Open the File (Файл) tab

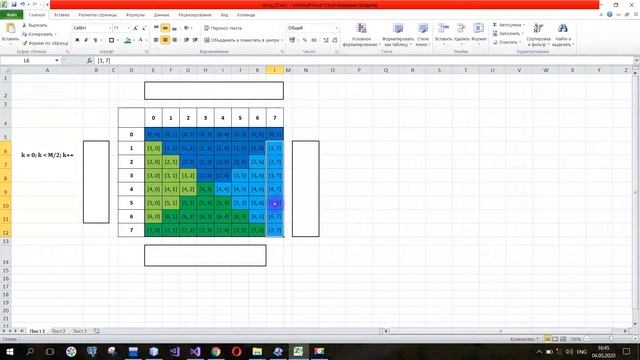click(x=11, y=15)
